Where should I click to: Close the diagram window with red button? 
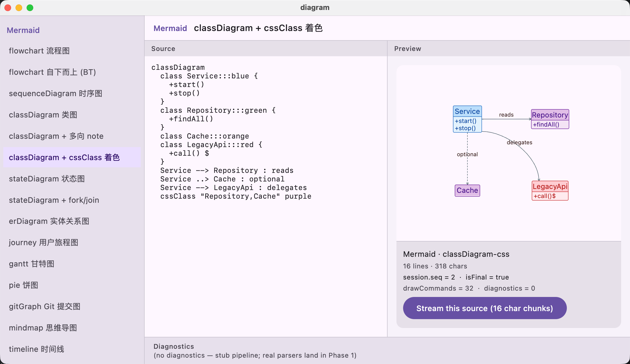(x=8, y=8)
